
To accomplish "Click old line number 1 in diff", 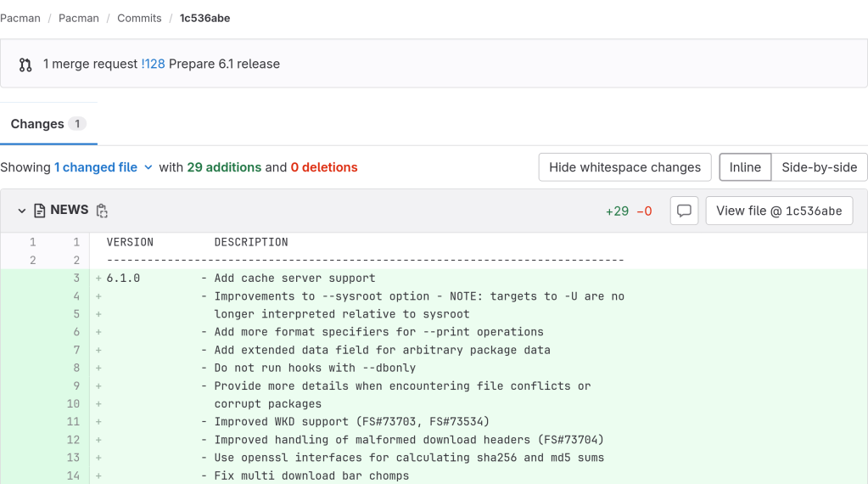I will (32, 242).
